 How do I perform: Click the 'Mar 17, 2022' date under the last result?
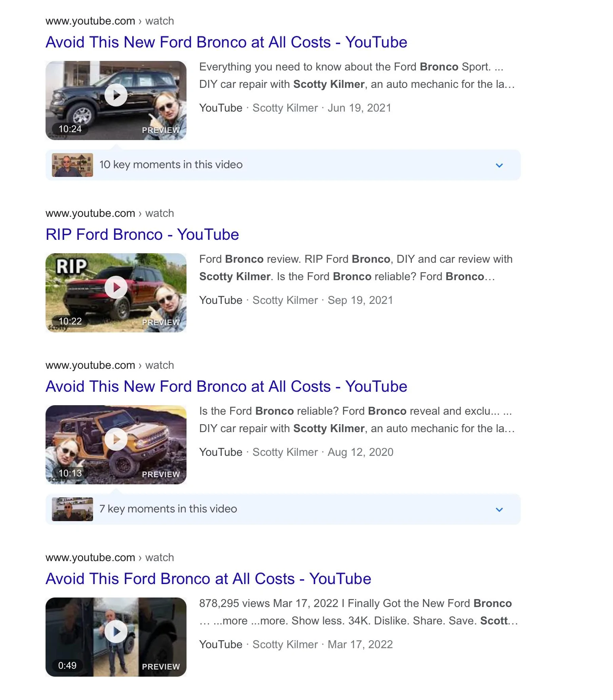[360, 645]
